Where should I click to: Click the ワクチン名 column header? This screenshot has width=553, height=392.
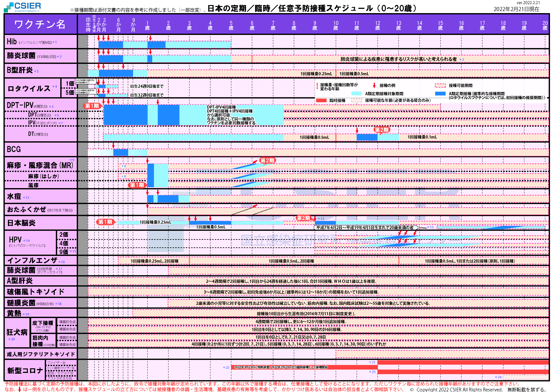click(x=41, y=24)
